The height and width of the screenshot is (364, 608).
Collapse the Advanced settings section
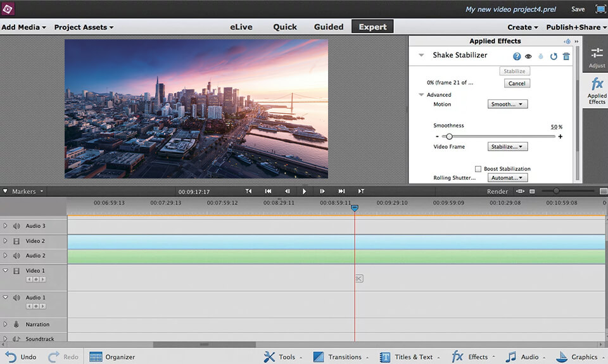pos(421,94)
